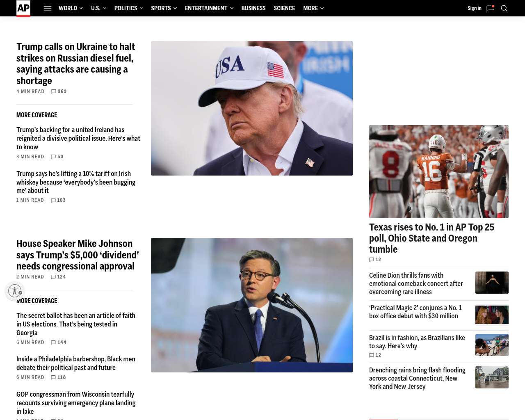Click the AP logo home icon
Image resolution: width=525 pixels, height=420 pixels.
pos(23,8)
